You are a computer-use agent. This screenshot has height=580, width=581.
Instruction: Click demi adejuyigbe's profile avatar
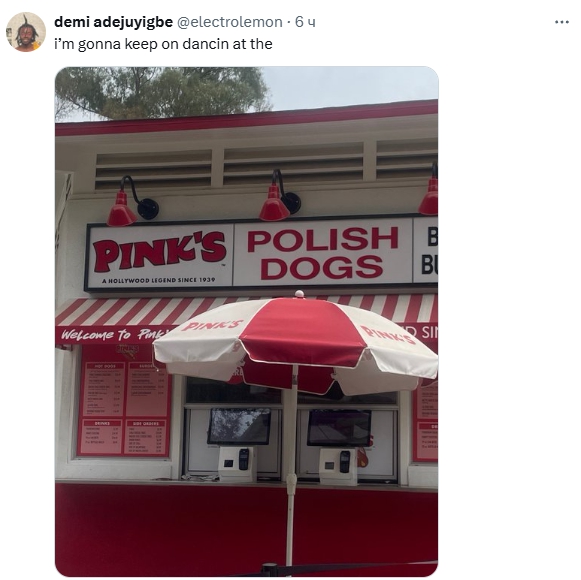[26, 32]
